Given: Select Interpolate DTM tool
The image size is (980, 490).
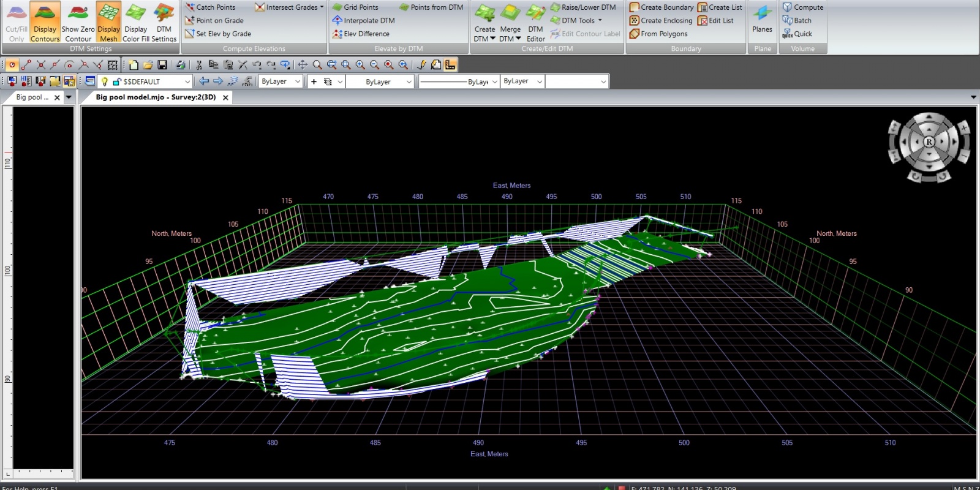Looking at the screenshot, I should coord(363,20).
